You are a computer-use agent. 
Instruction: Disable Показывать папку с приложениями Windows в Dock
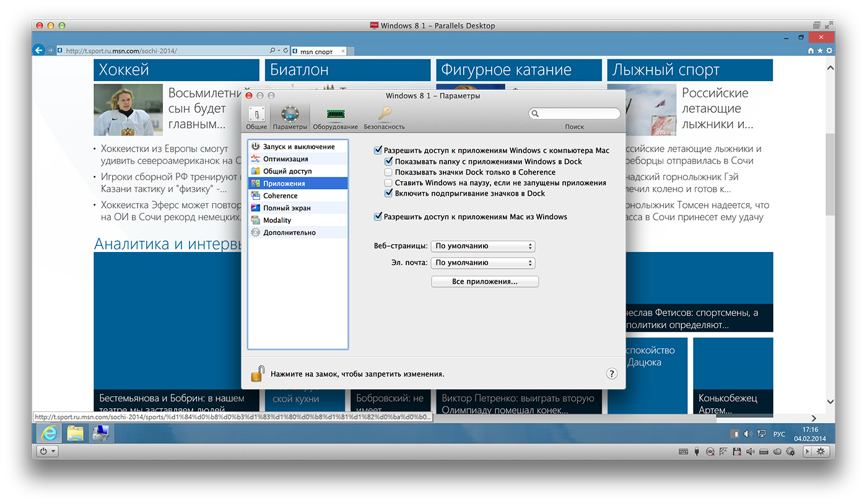(x=388, y=162)
